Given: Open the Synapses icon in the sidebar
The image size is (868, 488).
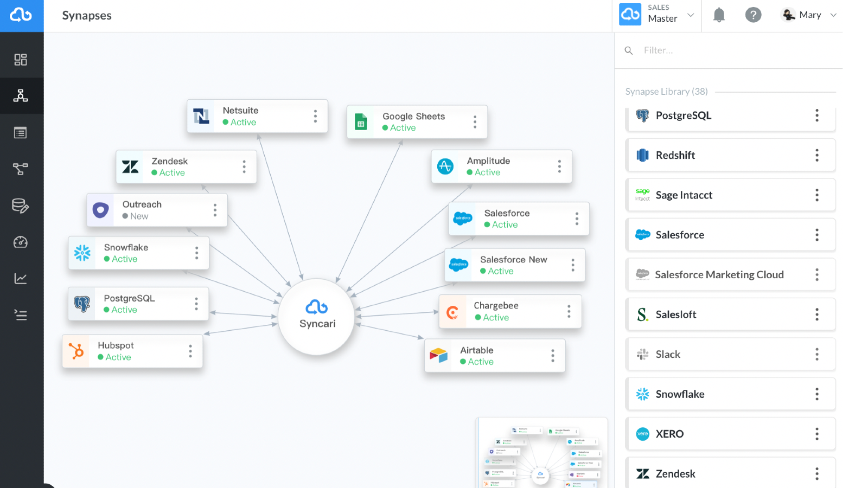Looking at the screenshot, I should point(21,96).
